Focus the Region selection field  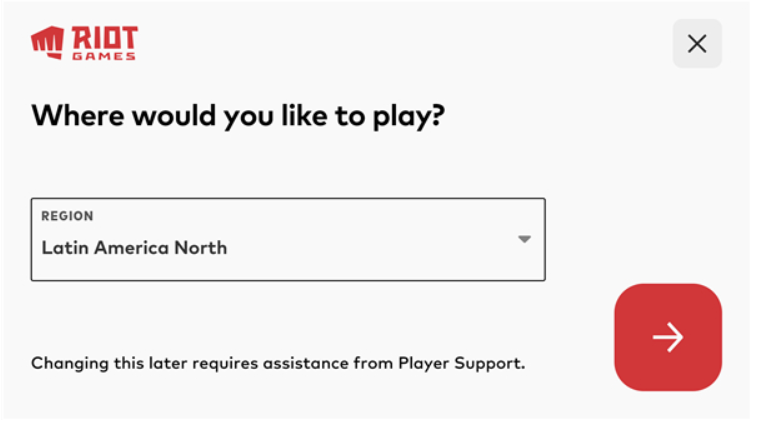pyautogui.click(x=288, y=239)
